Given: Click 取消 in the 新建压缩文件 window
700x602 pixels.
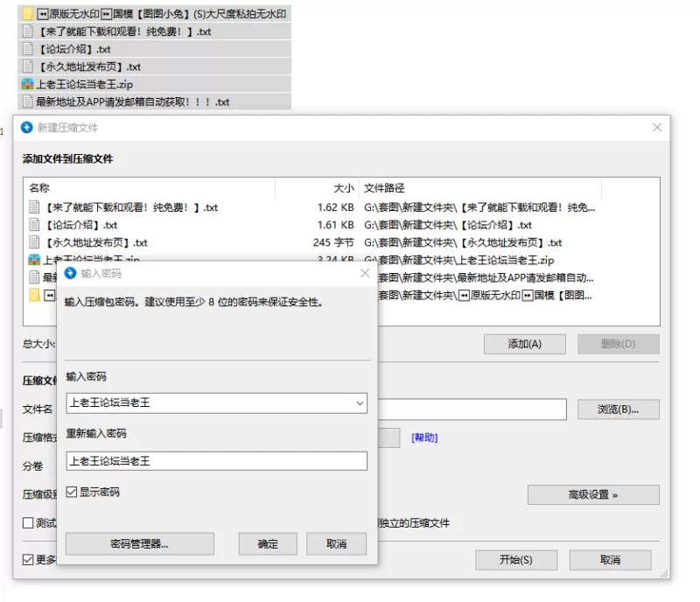Looking at the screenshot, I should pyautogui.click(x=610, y=560).
